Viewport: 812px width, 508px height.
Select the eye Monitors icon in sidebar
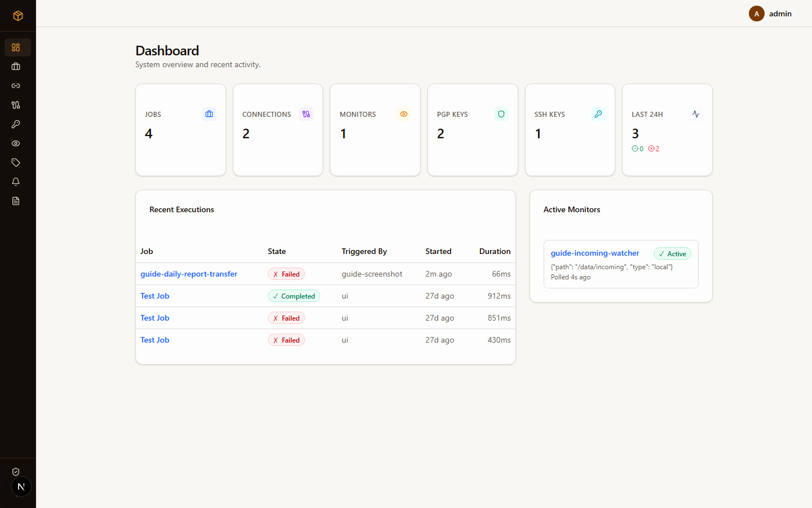[16, 143]
